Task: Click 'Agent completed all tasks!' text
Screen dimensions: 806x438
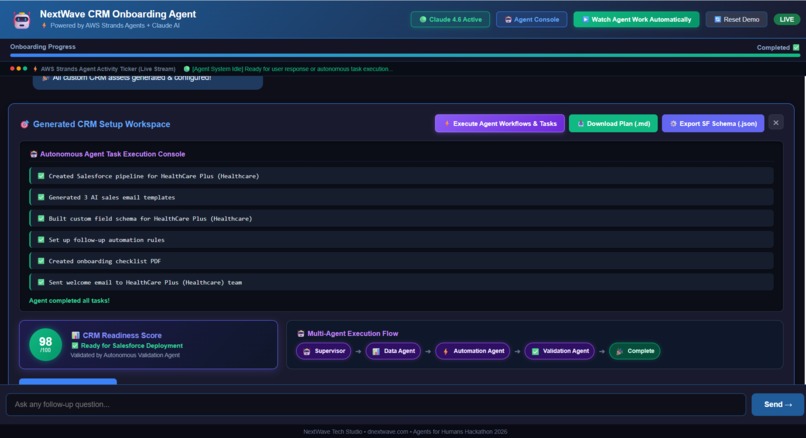Action: 69,301
